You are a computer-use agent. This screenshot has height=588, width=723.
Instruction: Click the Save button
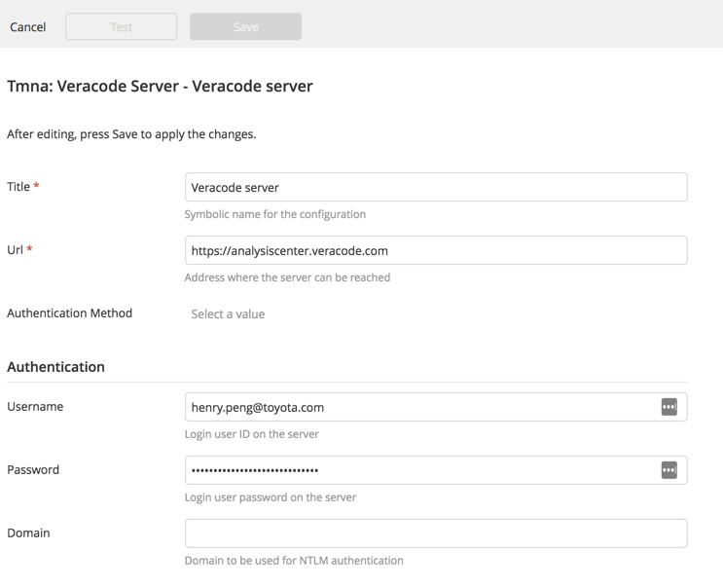point(246,26)
